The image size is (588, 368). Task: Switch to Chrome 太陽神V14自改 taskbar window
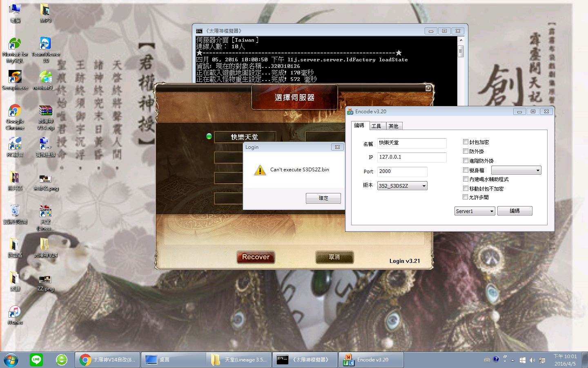pos(107,360)
